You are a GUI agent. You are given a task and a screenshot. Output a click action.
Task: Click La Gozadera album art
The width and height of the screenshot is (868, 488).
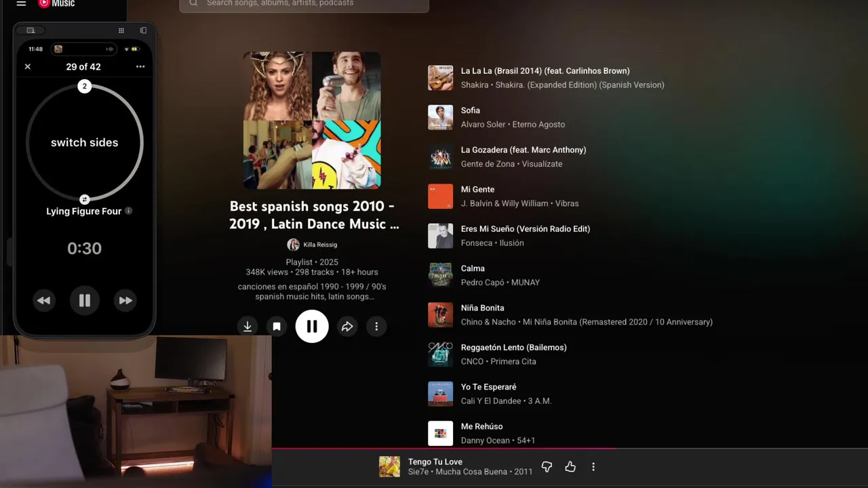coord(440,157)
